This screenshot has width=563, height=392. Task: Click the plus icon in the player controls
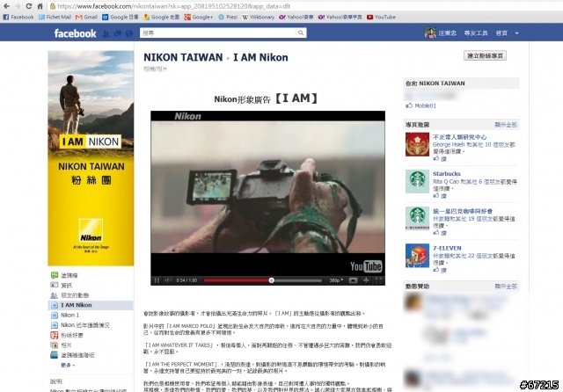(x=366, y=280)
